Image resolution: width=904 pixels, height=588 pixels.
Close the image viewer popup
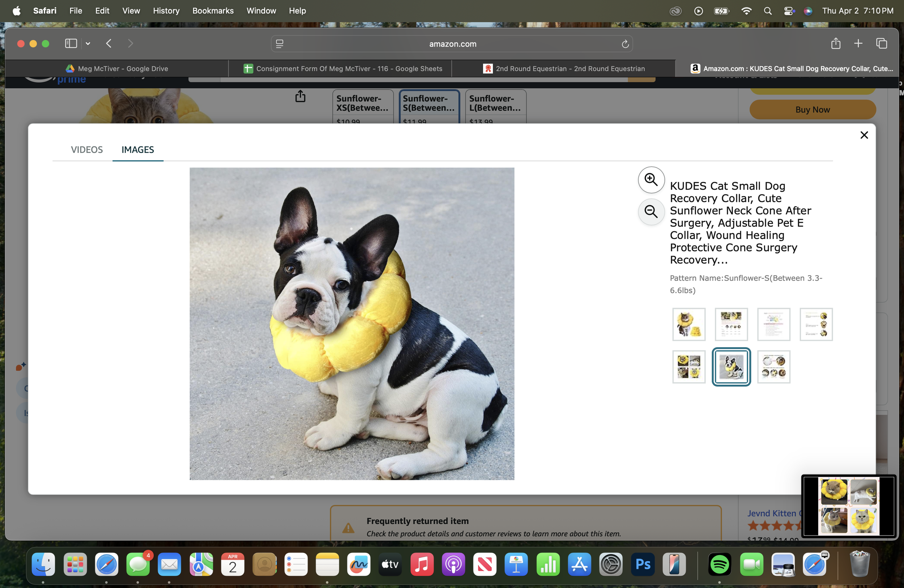click(864, 135)
